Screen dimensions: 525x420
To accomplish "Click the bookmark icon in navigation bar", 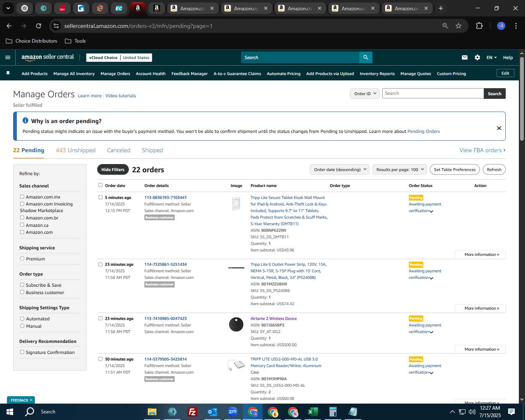I will [x=8, y=73].
